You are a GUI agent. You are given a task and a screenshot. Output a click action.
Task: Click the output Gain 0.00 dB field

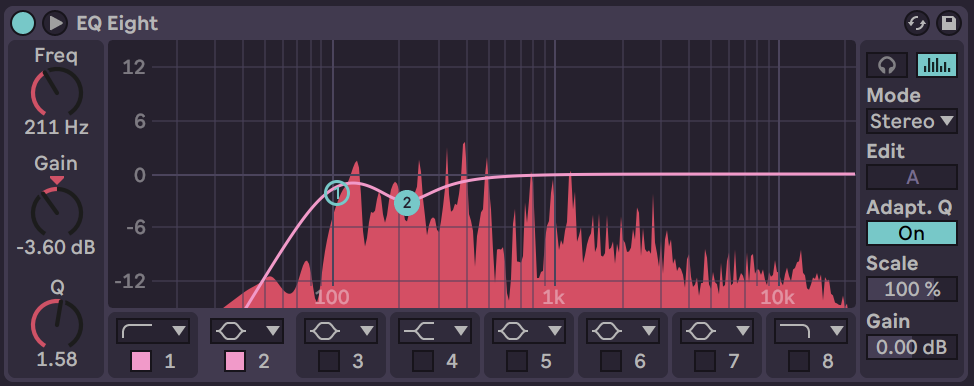(x=912, y=347)
